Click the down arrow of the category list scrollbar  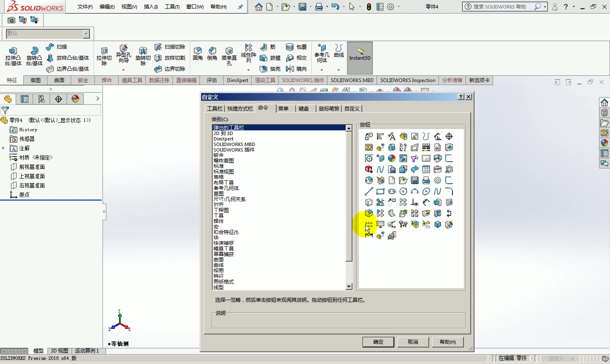349,287
